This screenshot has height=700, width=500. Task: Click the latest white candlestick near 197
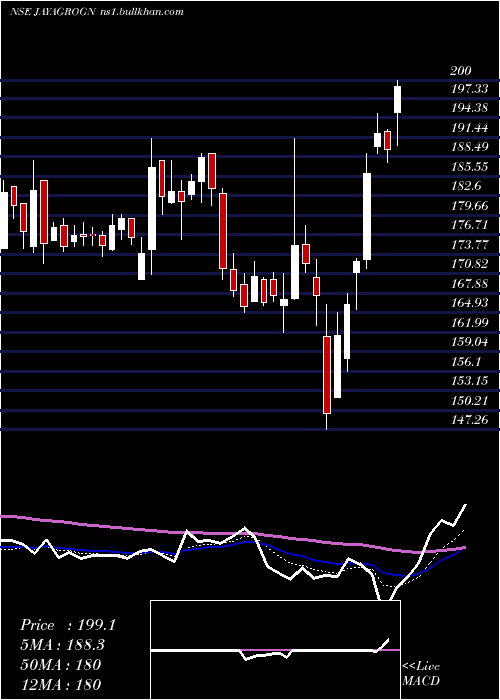(397, 99)
